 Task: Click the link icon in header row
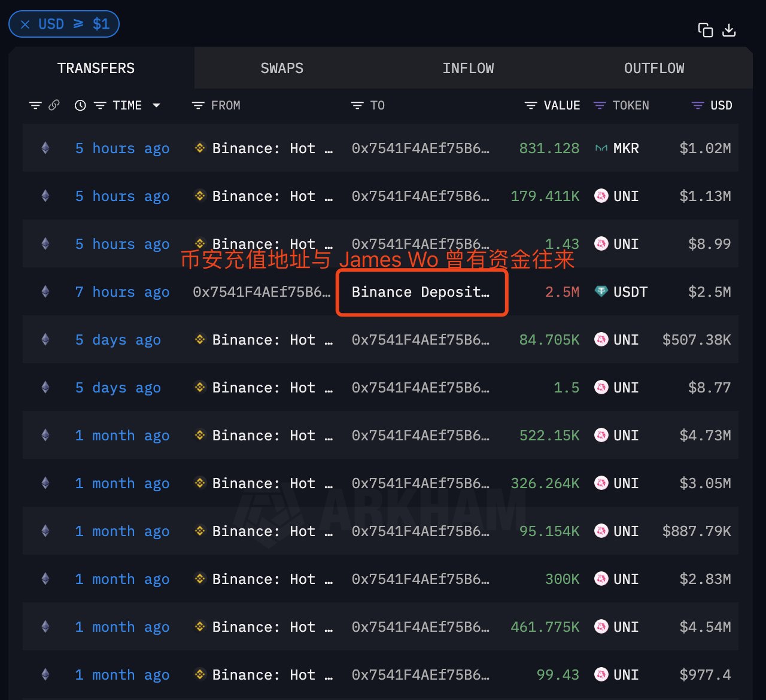tap(54, 105)
